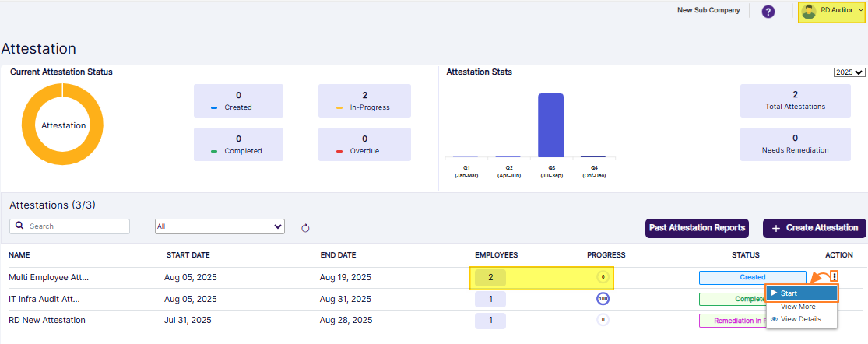
Task: Click the magnifier icon in the search box
Action: pyautogui.click(x=20, y=226)
